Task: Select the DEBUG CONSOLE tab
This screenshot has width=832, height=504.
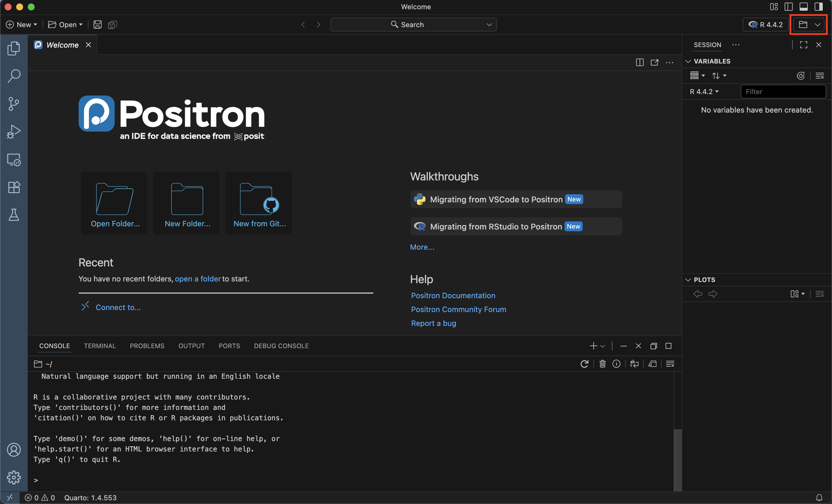Action: point(281,346)
